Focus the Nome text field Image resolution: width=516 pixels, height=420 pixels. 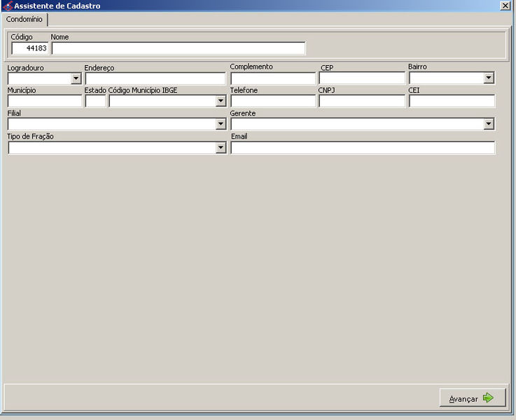click(179, 48)
